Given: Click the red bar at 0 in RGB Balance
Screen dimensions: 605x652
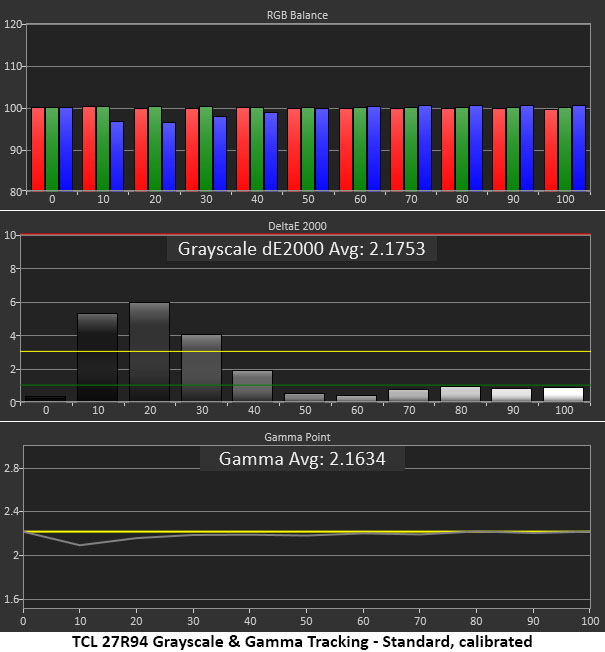Looking at the screenshot, I should click(x=38, y=149).
